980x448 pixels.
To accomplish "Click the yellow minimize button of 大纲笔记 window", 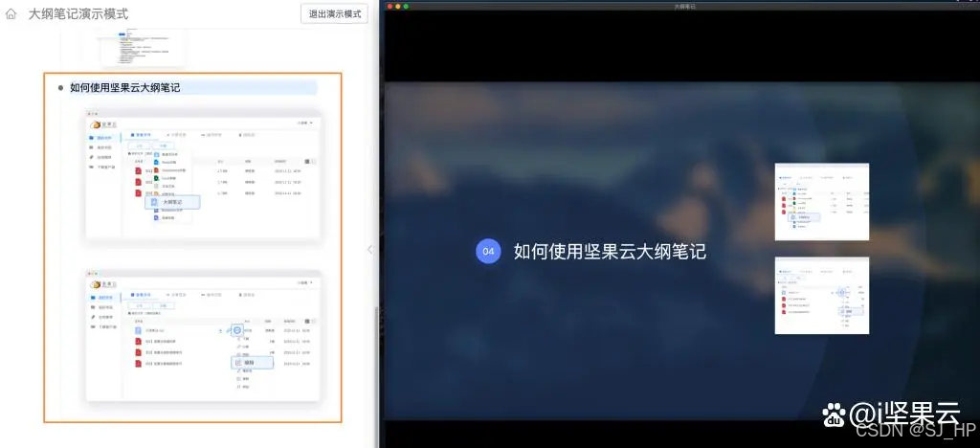I will 398,7.
